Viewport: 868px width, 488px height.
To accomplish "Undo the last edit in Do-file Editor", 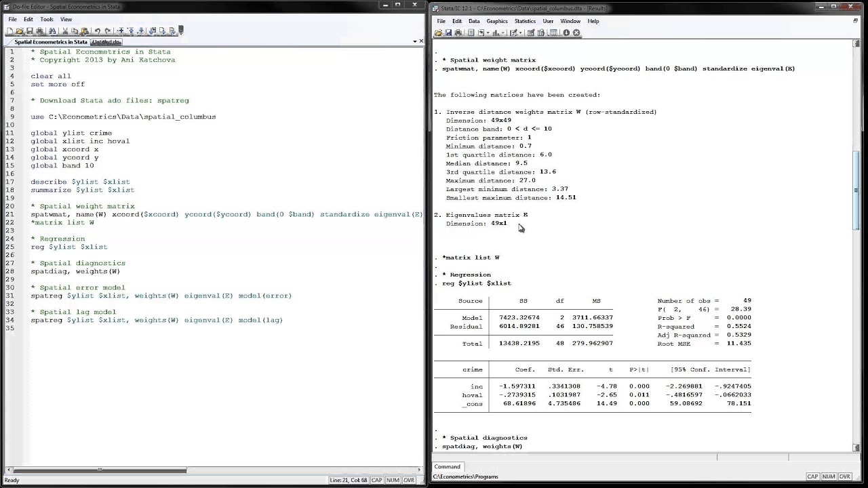I will coord(98,30).
